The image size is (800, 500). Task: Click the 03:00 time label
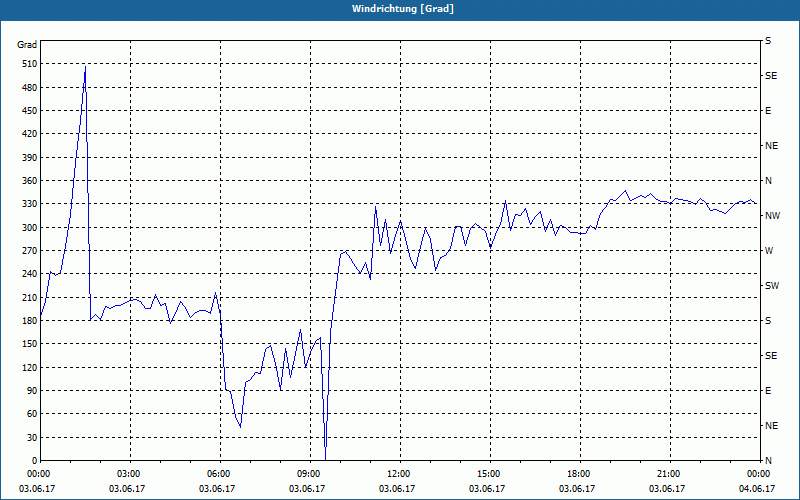127,474
